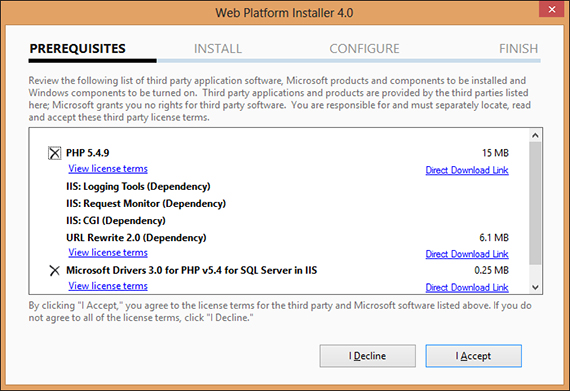Click the 0.25 MB size value

(491, 270)
